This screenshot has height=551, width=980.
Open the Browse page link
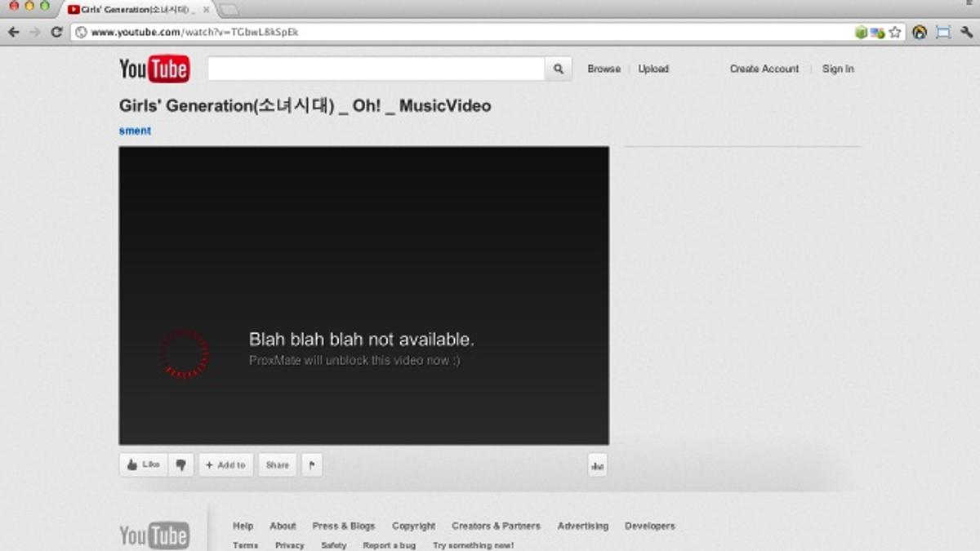click(x=604, y=69)
